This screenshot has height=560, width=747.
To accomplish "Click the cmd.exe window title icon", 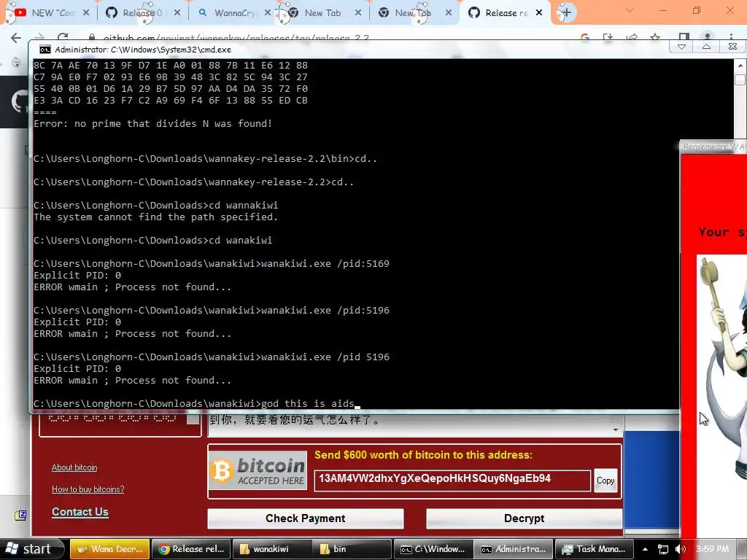I will pyautogui.click(x=44, y=50).
